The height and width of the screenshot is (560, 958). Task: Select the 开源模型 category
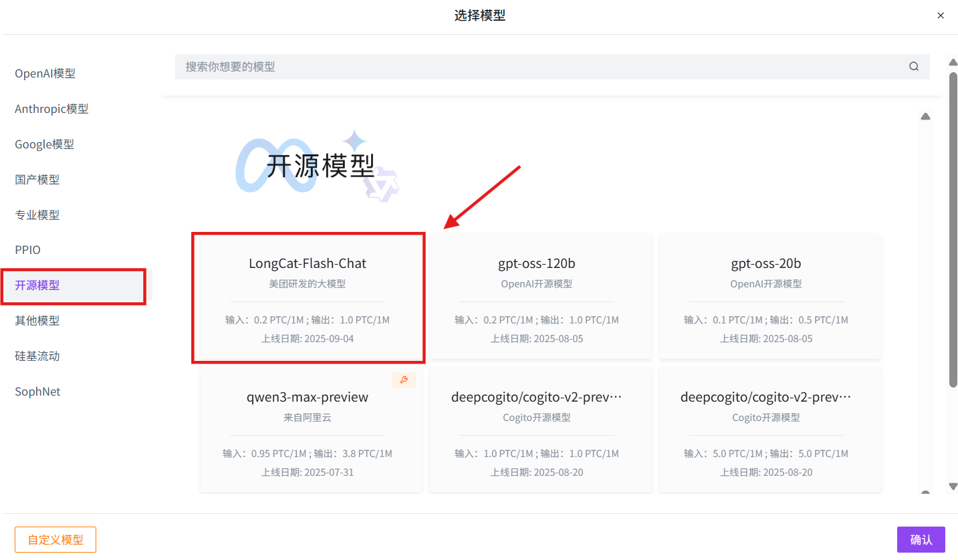tap(37, 285)
